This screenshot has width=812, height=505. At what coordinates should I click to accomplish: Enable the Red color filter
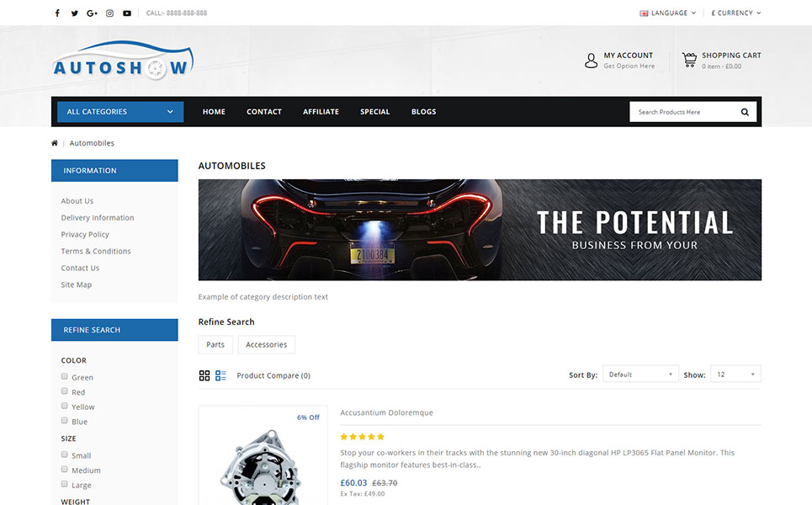[x=65, y=391]
